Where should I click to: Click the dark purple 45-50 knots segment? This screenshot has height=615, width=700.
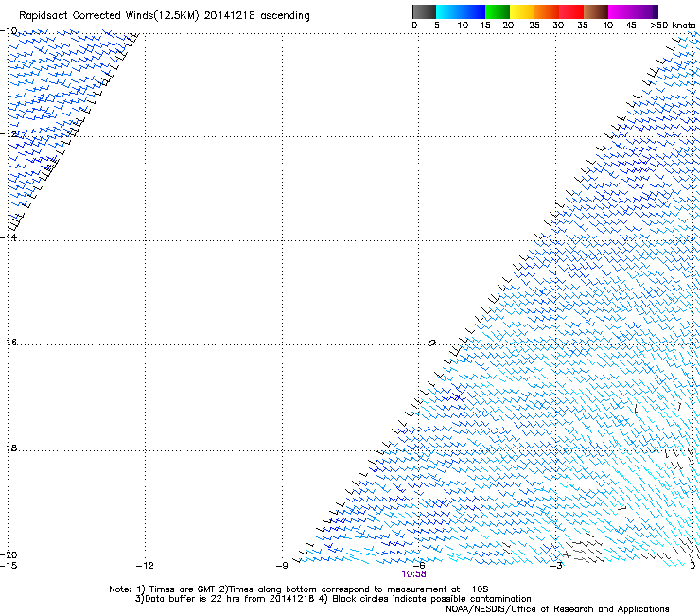(x=645, y=11)
